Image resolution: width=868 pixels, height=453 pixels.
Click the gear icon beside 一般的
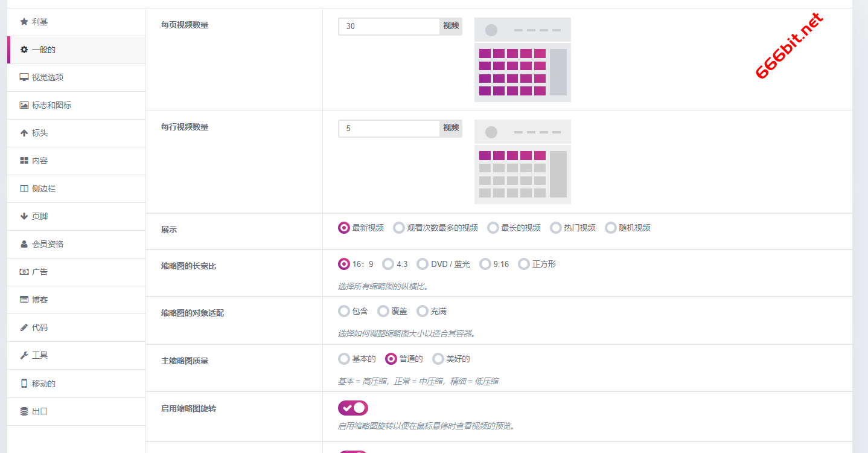pyautogui.click(x=24, y=50)
